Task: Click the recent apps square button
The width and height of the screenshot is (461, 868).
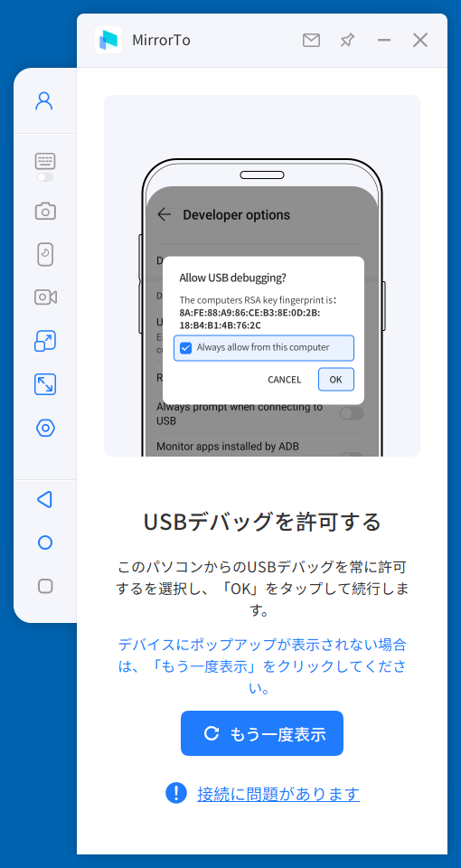Action: [x=45, y=586]
